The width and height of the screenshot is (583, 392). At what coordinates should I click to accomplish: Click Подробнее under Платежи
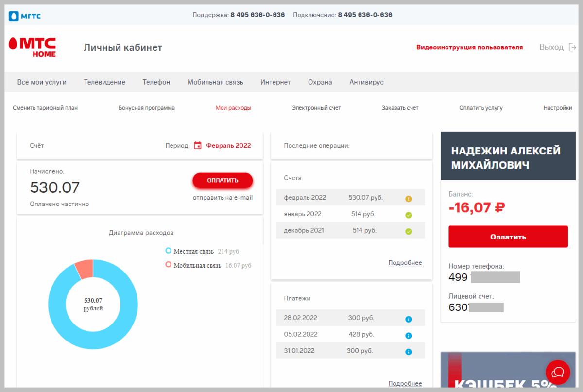(405, 384)
